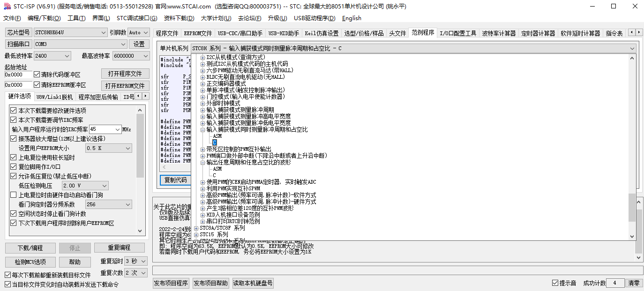The height and width of the screenshot is (291, 644).
Task: Click hardware options vertical scrollbar thumb
Action: (140, 146)
